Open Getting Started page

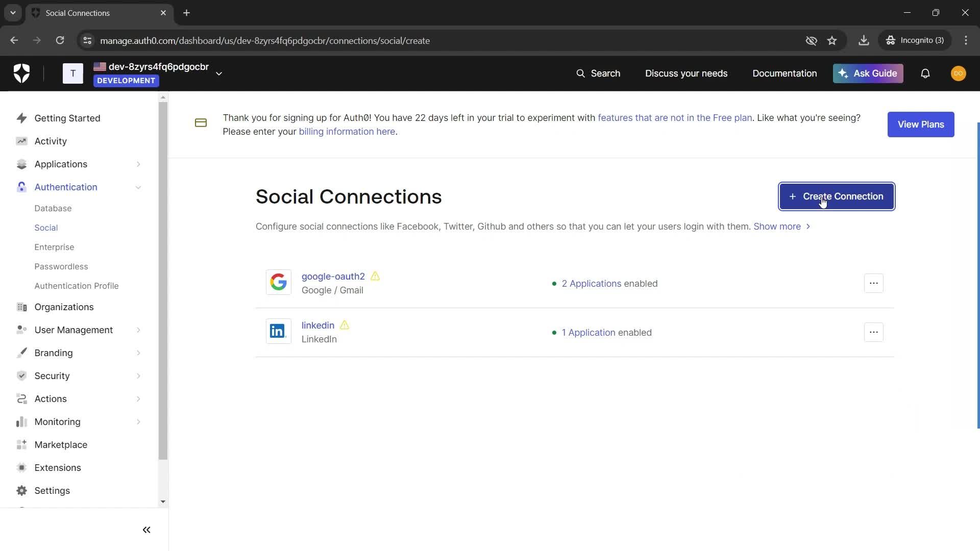67,118
